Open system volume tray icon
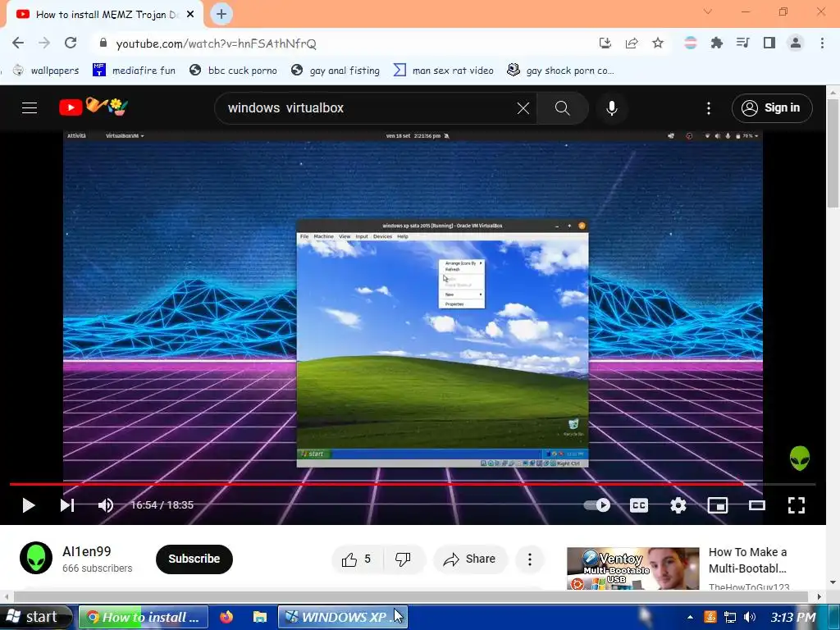The height and width of the screenshot is (630, 840). coord(750,617)
